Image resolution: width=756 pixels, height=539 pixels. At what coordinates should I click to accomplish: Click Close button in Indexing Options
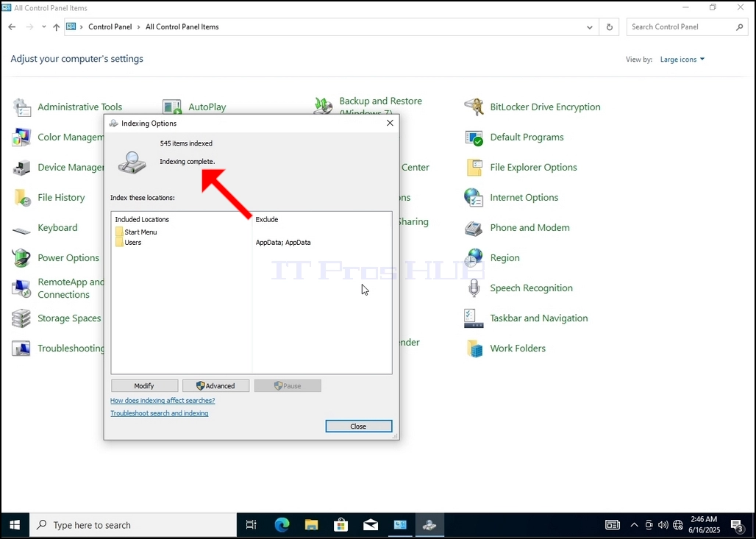[x=359, y=426]
